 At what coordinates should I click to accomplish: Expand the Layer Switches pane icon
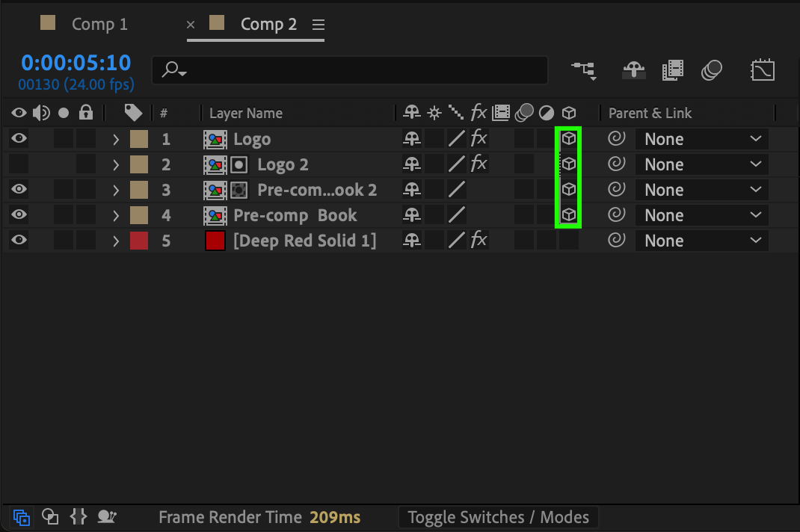click(x=22, y=517)
